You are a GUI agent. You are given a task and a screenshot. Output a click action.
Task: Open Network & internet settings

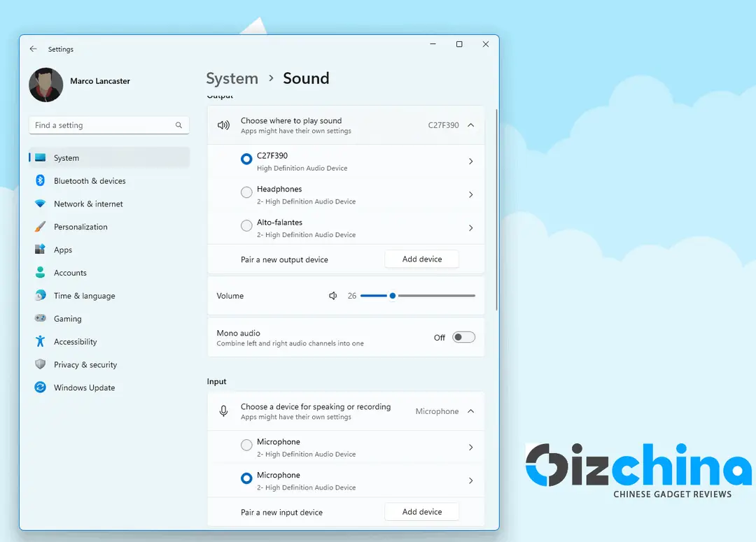pyautogui.click(x=109, y=204)
